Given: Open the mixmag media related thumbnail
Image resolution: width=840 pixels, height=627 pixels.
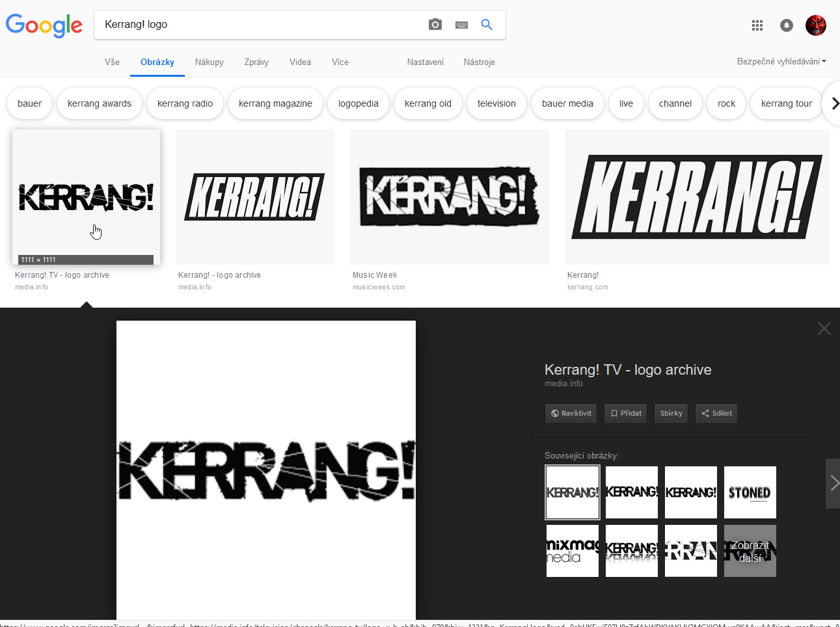Looking at the screenshot, I should coord(573,551).
